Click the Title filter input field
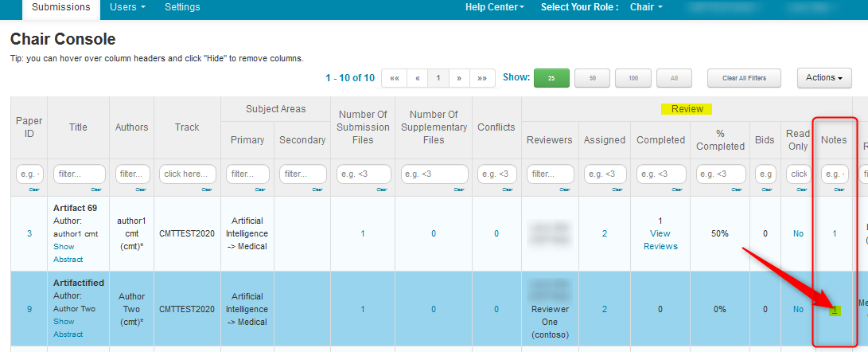The height and width of the screenshot is (352, 868). [x=79, y=174]
